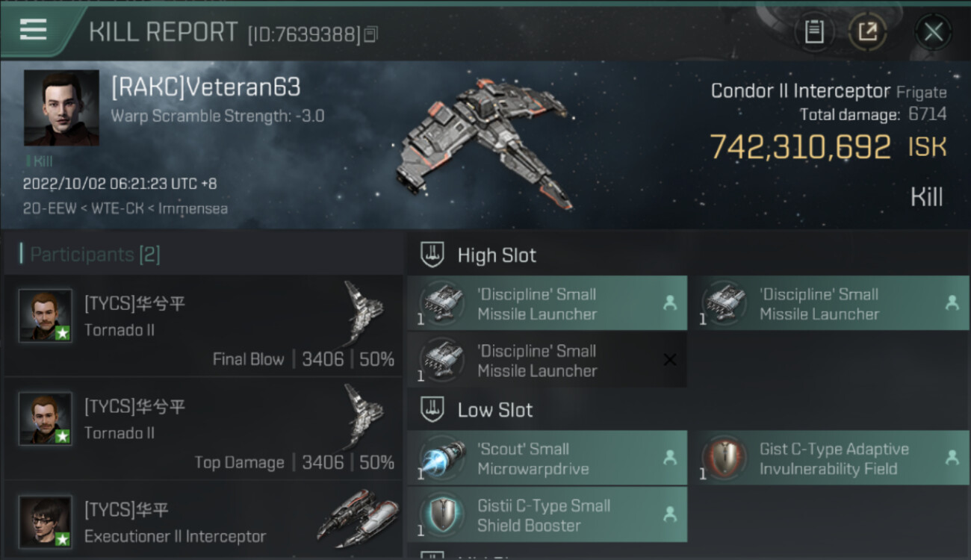Select the Final Blow participant's portrait

tap(46, 316)
